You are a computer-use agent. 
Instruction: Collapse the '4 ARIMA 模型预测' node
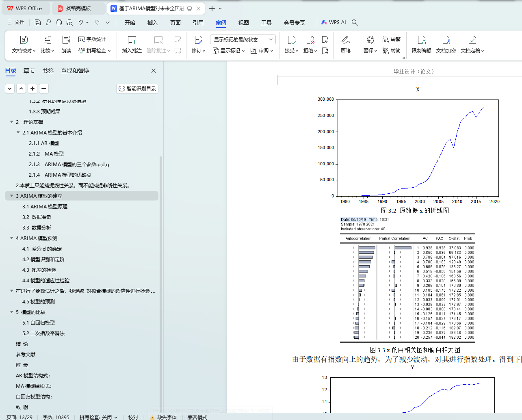(11, 238)
